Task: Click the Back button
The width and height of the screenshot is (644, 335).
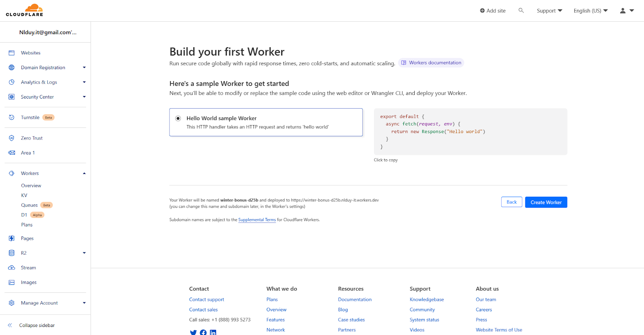Action: pos(512,202)
